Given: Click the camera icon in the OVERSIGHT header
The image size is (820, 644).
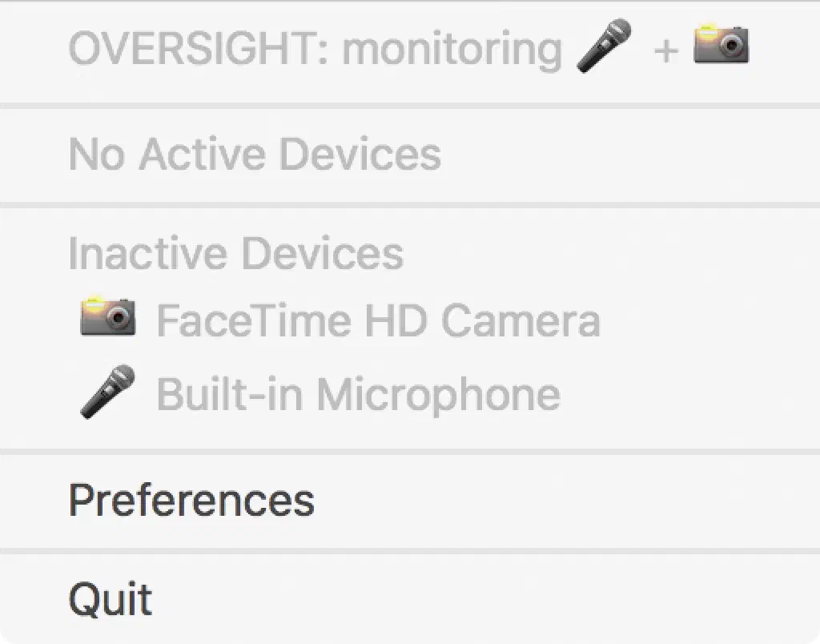Looking at the screenshot, I should click(x=721, y=45).
